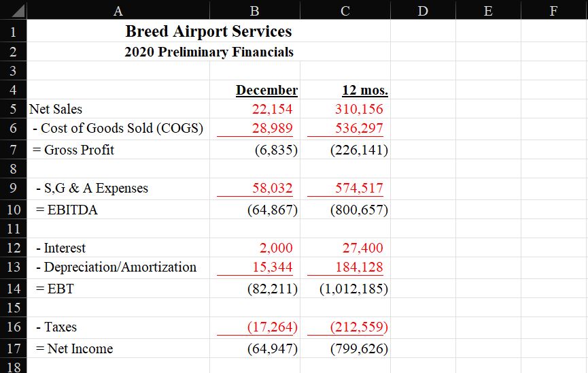
Task: Click the Select All corner triangle
Action: (14, 10)
